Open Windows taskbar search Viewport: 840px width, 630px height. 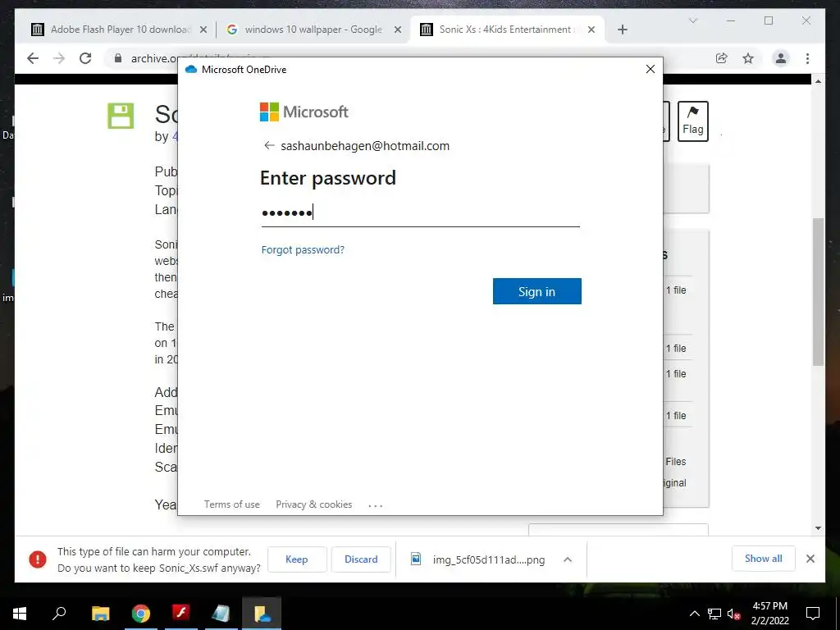click(x=59, y=614)
